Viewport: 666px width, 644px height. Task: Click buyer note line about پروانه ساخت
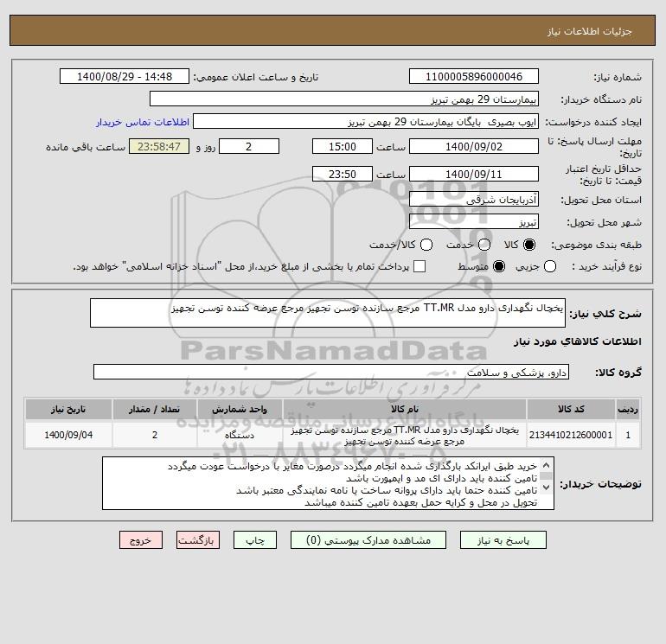tap(387, 490)
